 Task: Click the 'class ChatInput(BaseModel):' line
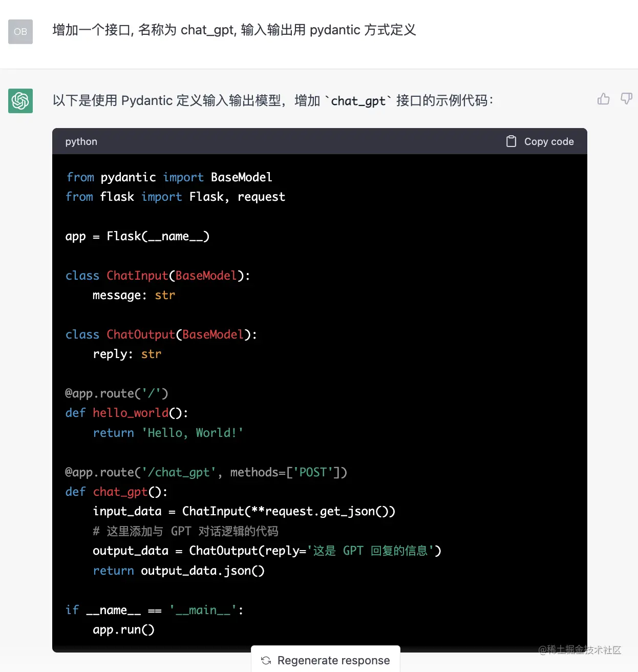pos(158,276)
